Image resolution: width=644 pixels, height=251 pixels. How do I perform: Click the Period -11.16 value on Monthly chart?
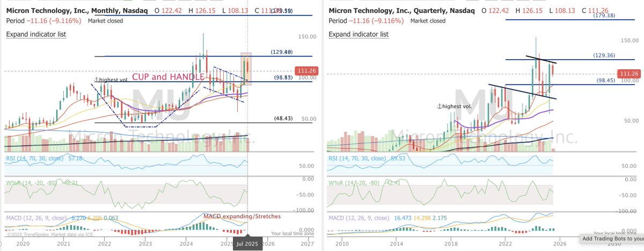[45, 21]
